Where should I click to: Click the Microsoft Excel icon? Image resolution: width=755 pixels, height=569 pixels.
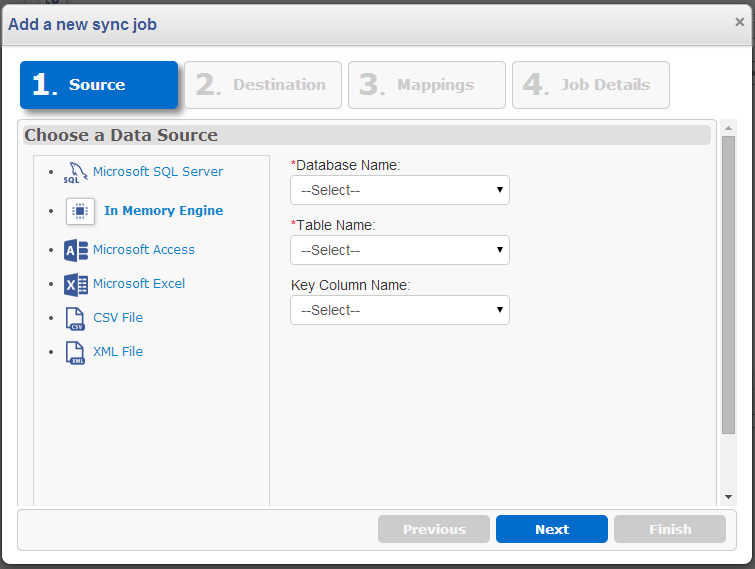click(x=76, y=284)
